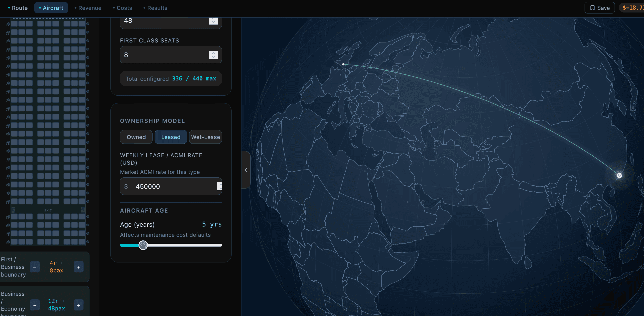Select the Owned ownership model
This screenshot has height=316, width=644.
(x=136, y=137)
